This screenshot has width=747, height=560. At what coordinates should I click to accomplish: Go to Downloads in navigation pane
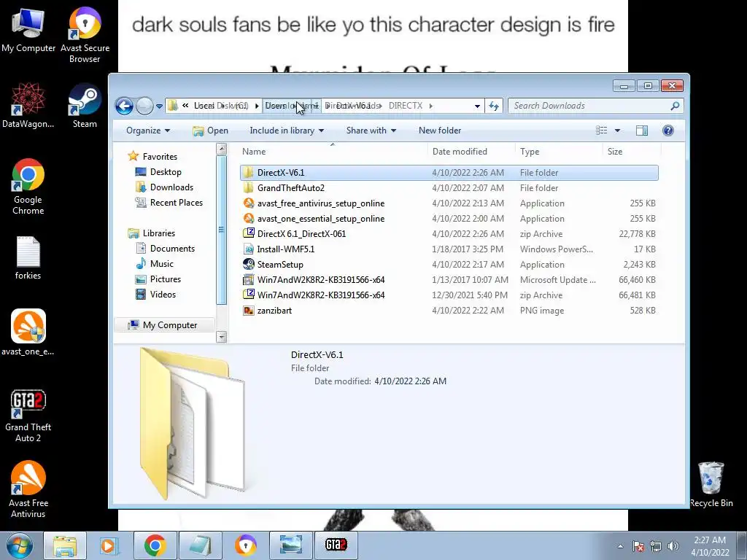[164, 187]
